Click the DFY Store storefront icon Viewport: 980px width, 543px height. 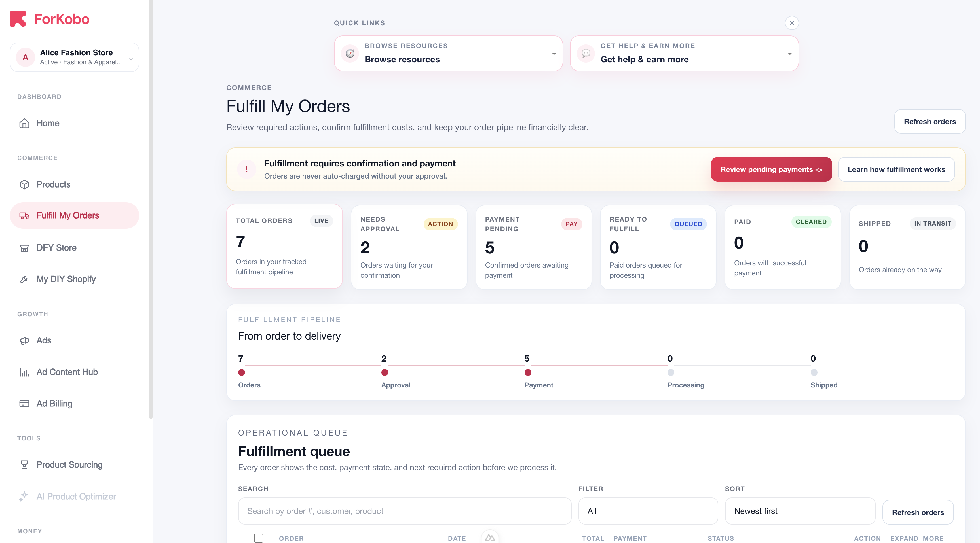coord(24,248)
